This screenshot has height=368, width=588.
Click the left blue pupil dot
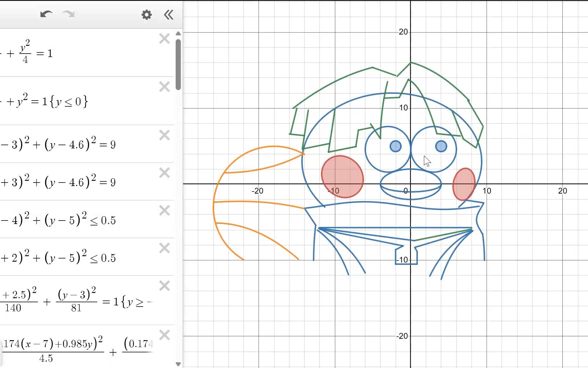pyautogui.click(x=396, y=146)
